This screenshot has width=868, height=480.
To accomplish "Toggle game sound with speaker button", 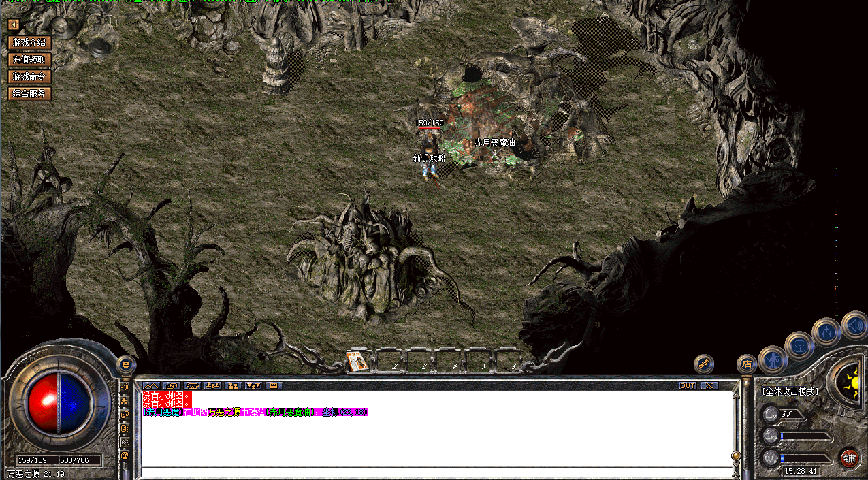I will (x=854, y=325).
